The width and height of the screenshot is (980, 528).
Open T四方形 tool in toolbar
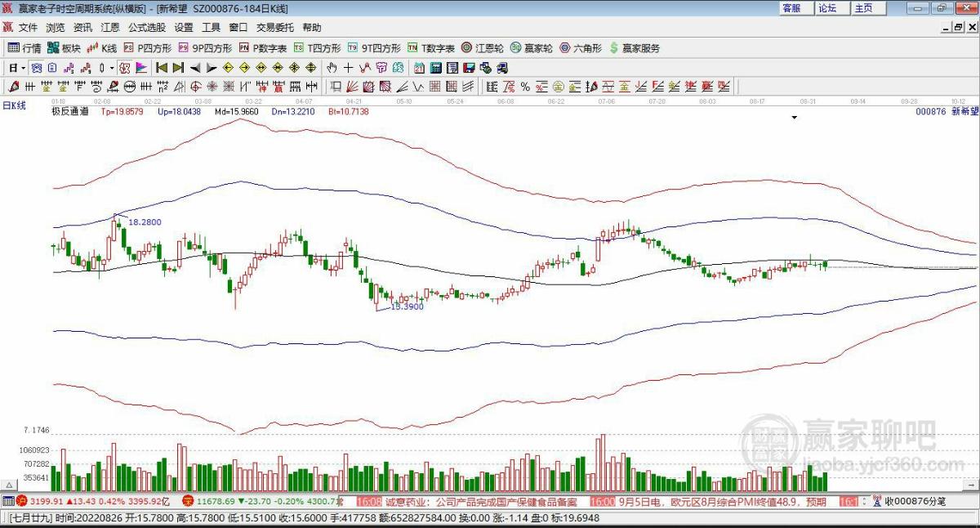(x=318, y=48)
